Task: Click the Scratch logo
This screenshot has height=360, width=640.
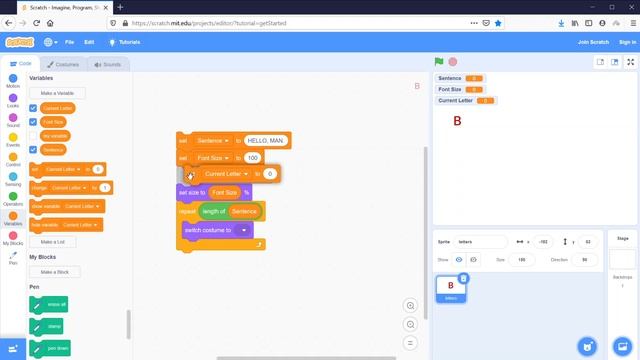Action: [x=20, y=42]
